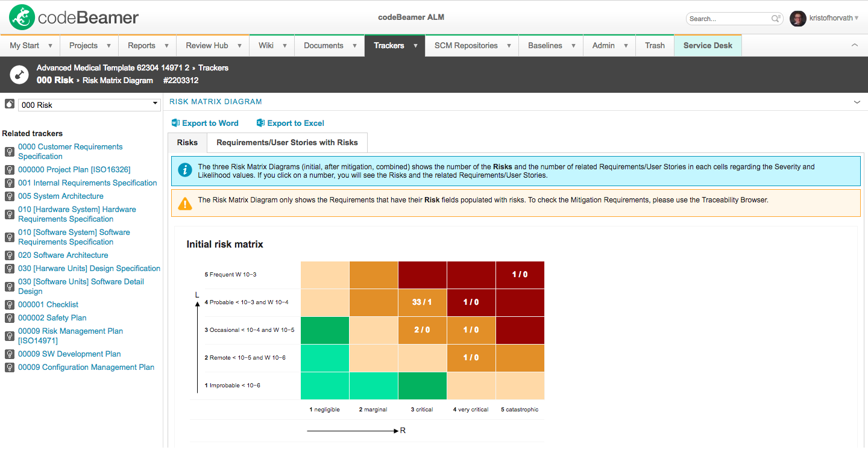This screenshot has height=450, width=868.
Task: Click the 000 Risk breadcrumb link
Action: pyautogui.click(x=55, y=80)
